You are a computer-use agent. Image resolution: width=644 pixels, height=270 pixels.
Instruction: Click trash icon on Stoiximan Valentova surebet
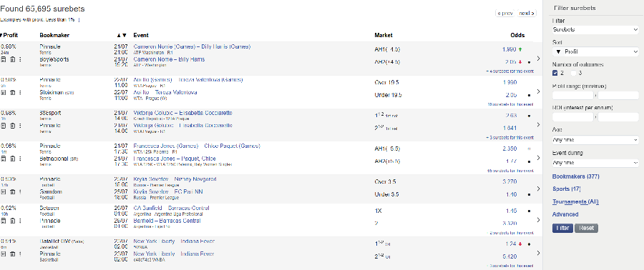tap(12, 93)
